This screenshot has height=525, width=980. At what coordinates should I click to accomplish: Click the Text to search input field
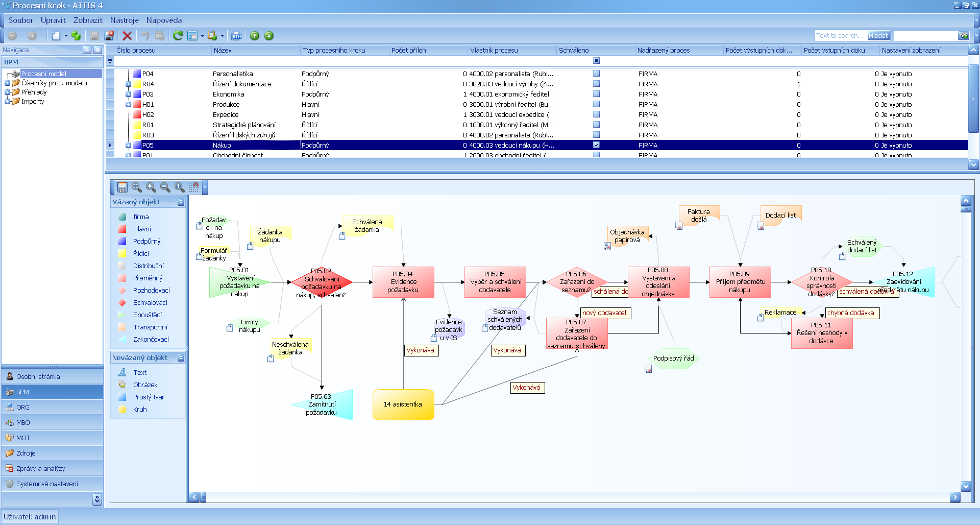(x=840, y=36)
